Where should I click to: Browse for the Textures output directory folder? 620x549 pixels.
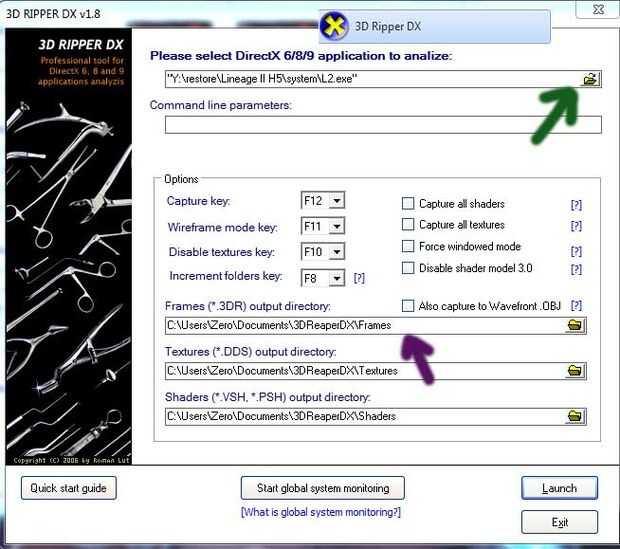click(575, 371)
